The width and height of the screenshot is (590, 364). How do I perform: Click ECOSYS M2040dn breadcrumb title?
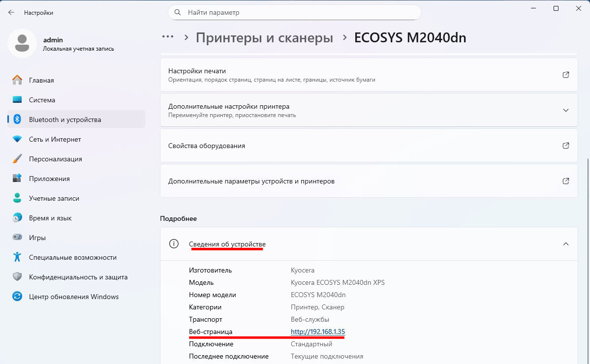410,37
